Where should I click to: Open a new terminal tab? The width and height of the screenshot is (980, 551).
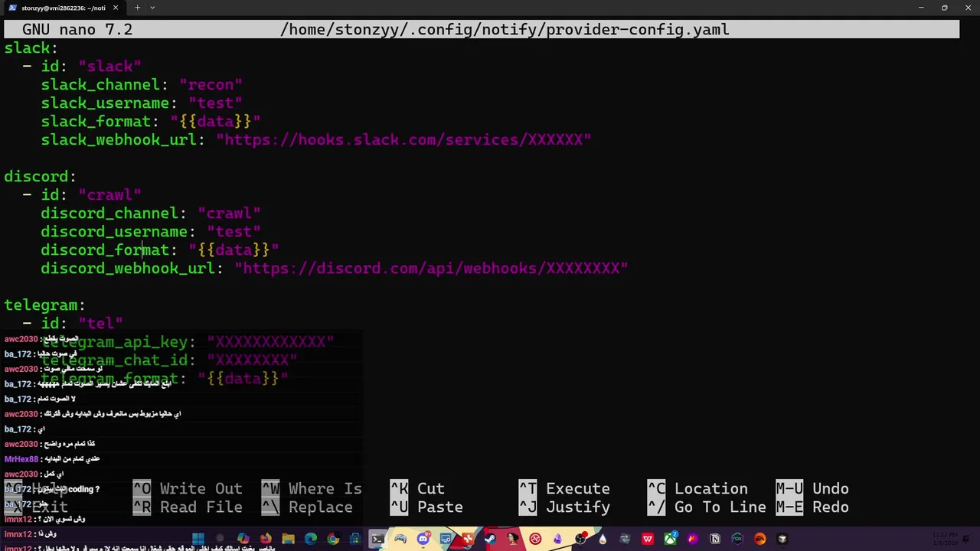(137, 8)
